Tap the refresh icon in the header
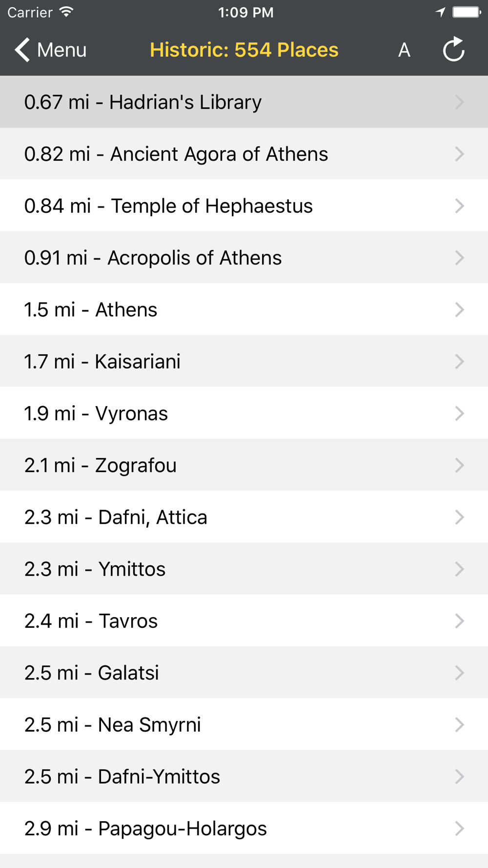 (x=453, y=49)
